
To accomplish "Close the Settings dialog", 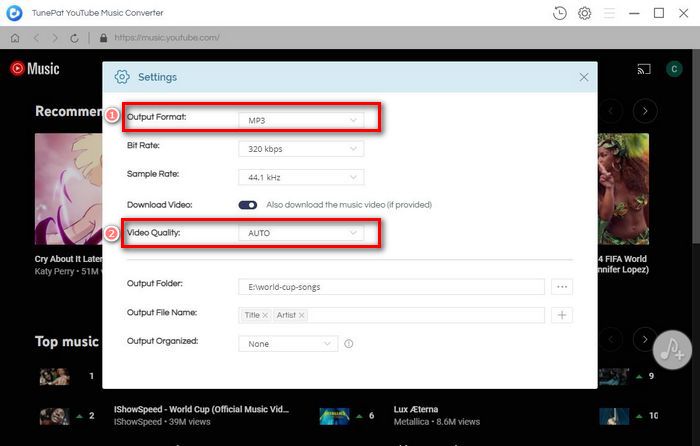I will [584, 77].
